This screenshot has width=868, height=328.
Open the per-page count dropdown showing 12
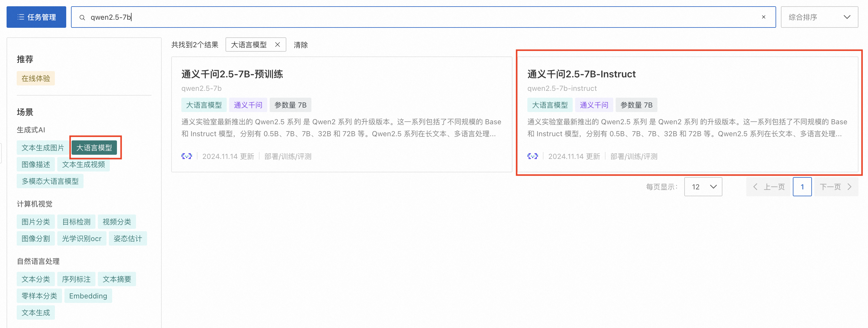click(x=703, y=187)
